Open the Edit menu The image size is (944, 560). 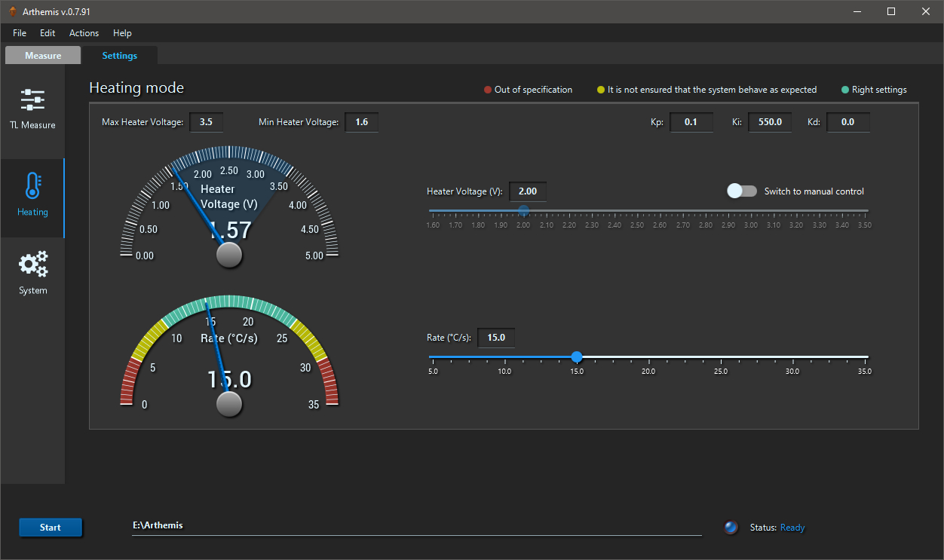point(48,33)
